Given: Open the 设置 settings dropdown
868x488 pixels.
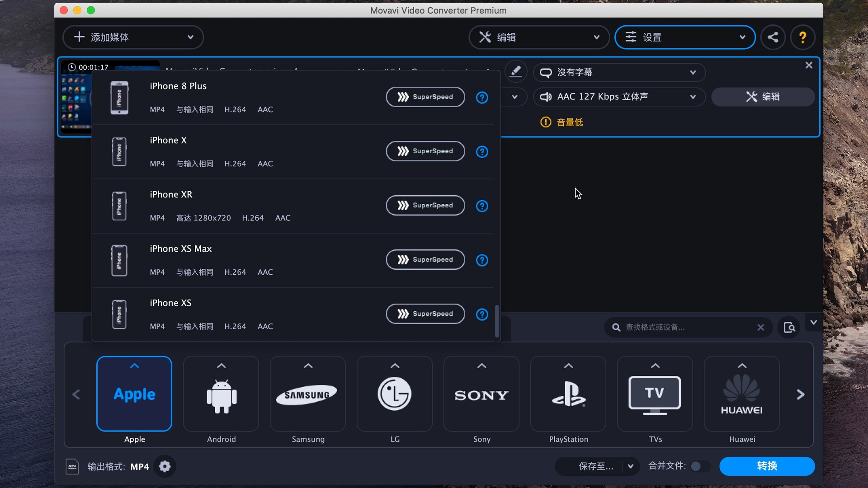Looking at the screenshot, I should tap(685, 37).
